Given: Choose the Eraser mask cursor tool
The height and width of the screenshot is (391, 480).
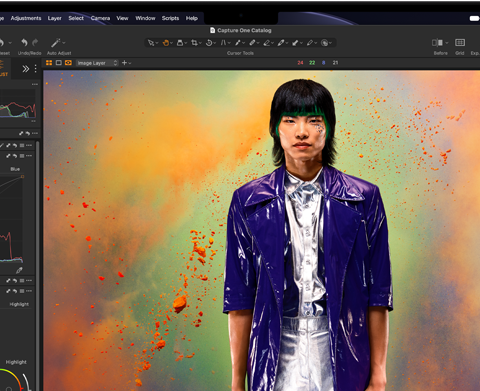Looking at the screenshot, I should click(x=267, y=43).
